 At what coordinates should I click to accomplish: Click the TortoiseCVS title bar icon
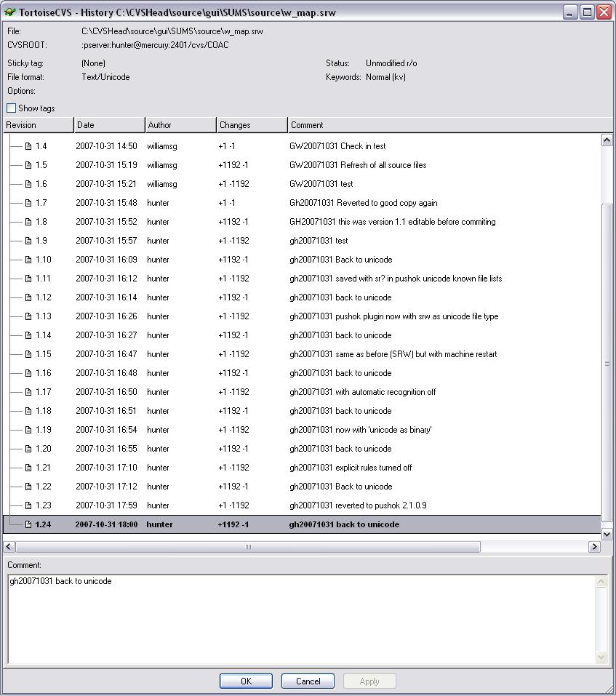(10, 12)
